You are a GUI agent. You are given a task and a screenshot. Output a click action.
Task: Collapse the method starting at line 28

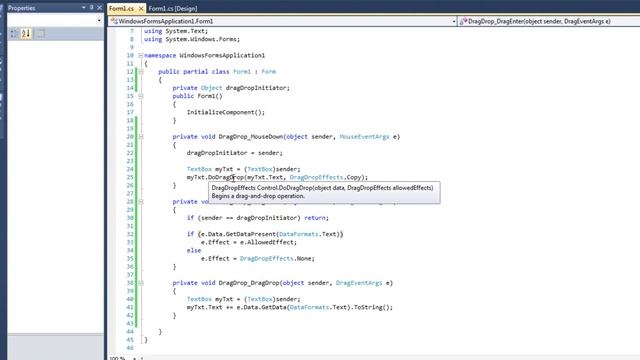tap(140, 202)
